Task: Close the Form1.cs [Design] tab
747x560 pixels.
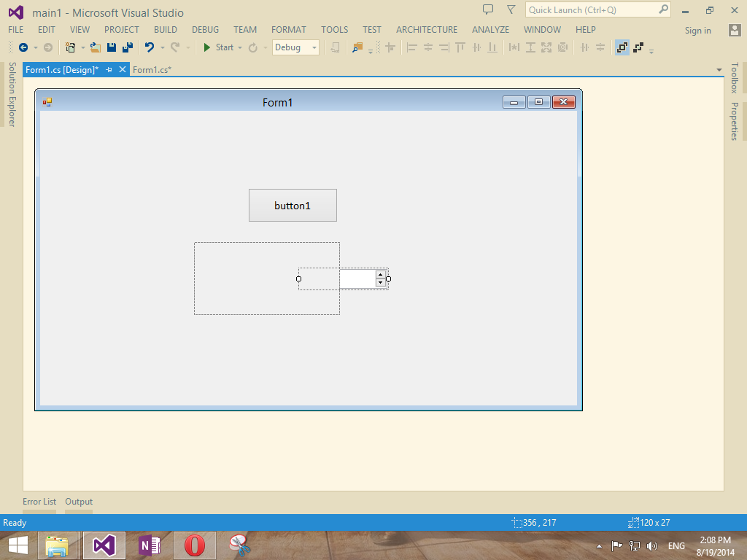Action: click(x=123, y=69)
